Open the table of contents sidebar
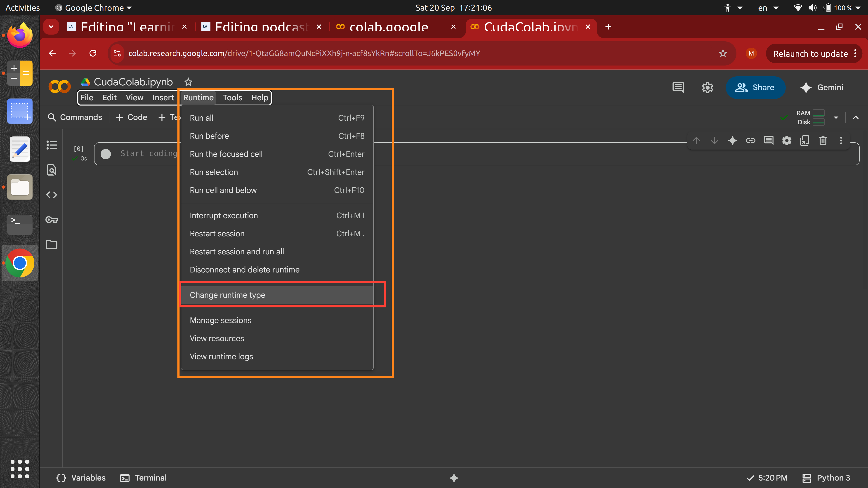 (x=52, y=145)
